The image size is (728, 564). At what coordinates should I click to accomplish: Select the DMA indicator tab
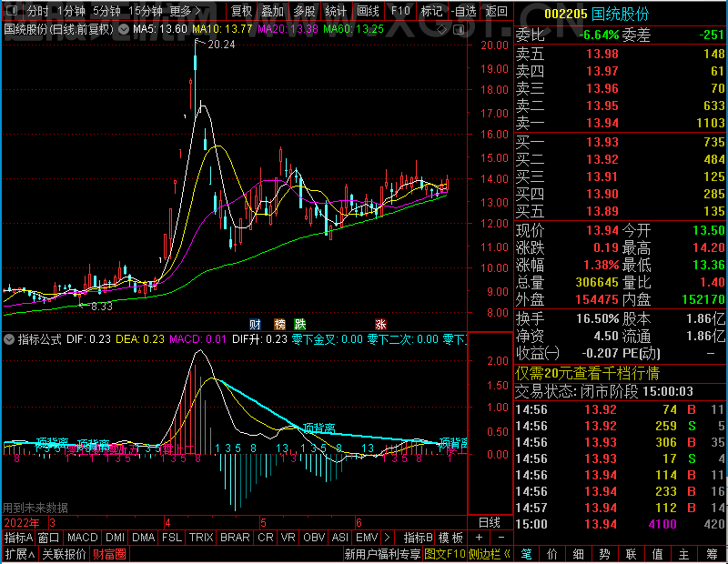click(144, 538)
